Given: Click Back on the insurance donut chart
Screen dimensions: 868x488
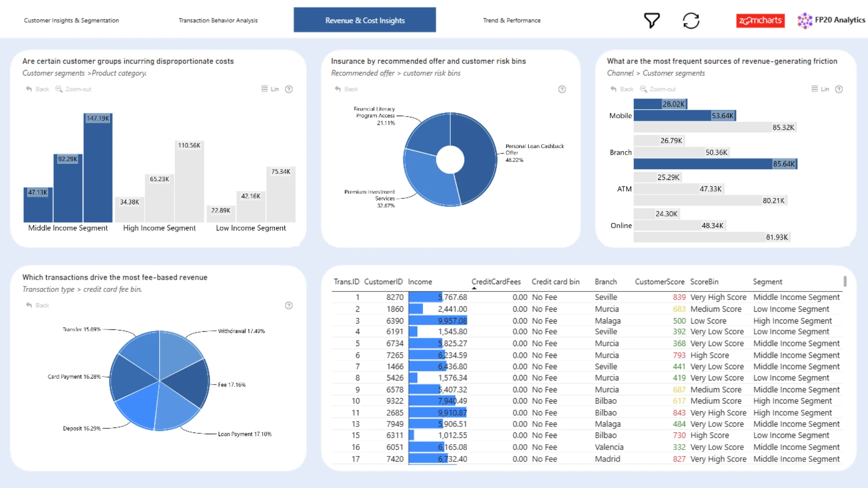Looking at the screenshot, I should [346, 89].
